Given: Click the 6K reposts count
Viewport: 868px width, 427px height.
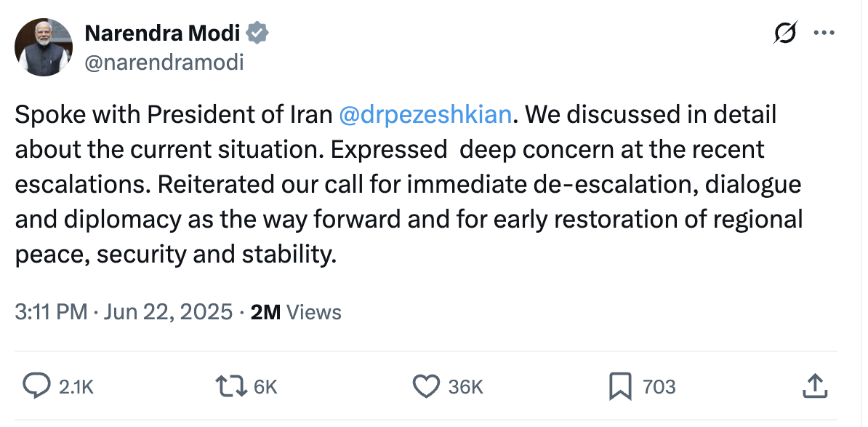Looking at the screenshot, I should tap(265, 387).
